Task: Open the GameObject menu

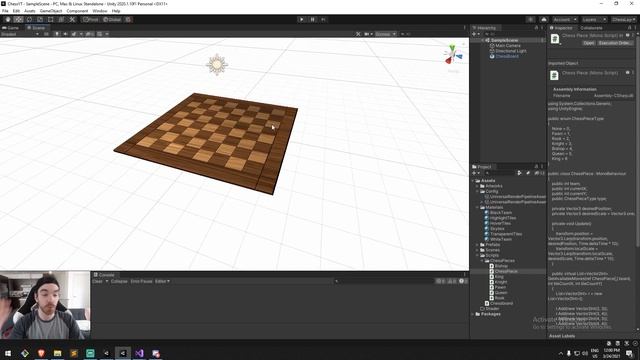Action: [51, 11]
